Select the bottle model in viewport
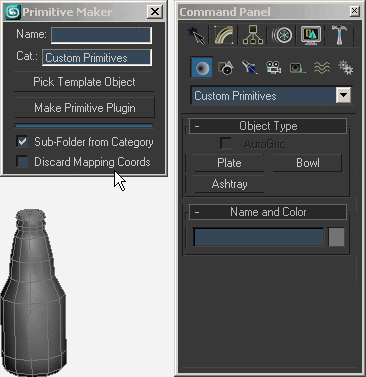The image size is (366, 377). 33,293
